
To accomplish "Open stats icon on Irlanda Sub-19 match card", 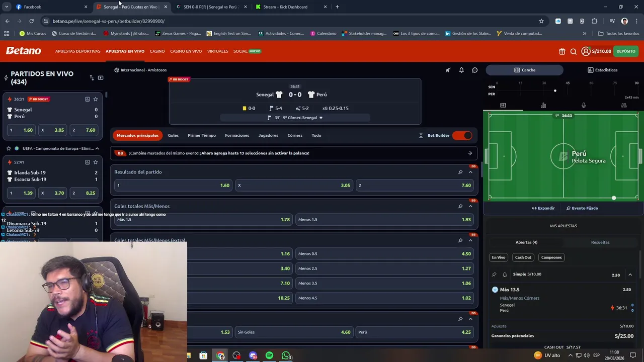I will 87,162.
